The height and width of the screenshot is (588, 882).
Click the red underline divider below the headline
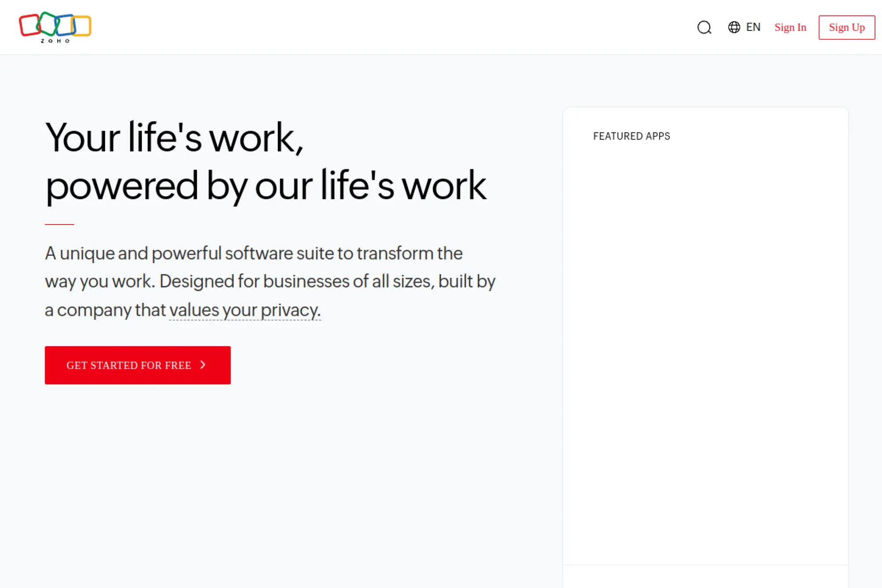point(59,224)
